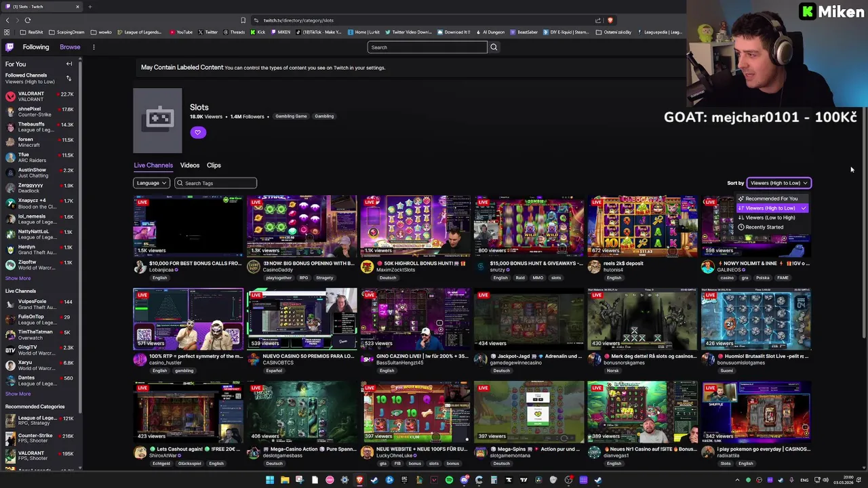Show more followed channels
The height and width of the screenshot is (488, 868).
point(18,279)
